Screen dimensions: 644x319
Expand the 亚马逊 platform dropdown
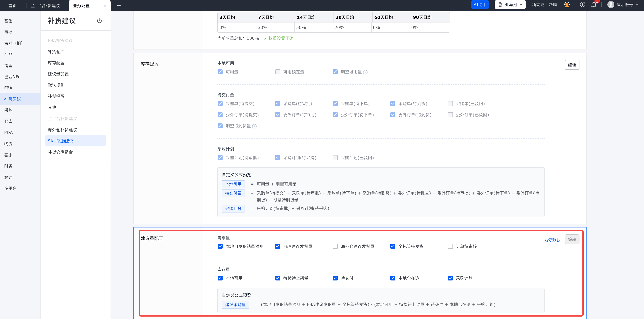pyautogui.click(x=510, y=5)
